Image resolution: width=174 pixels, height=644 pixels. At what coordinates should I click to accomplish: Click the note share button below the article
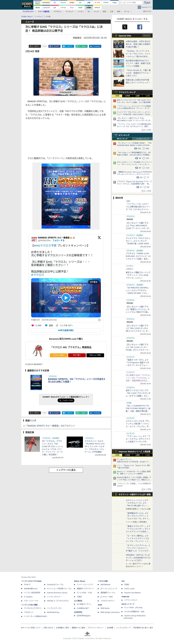pyautogui.click(x=81, y=413)
